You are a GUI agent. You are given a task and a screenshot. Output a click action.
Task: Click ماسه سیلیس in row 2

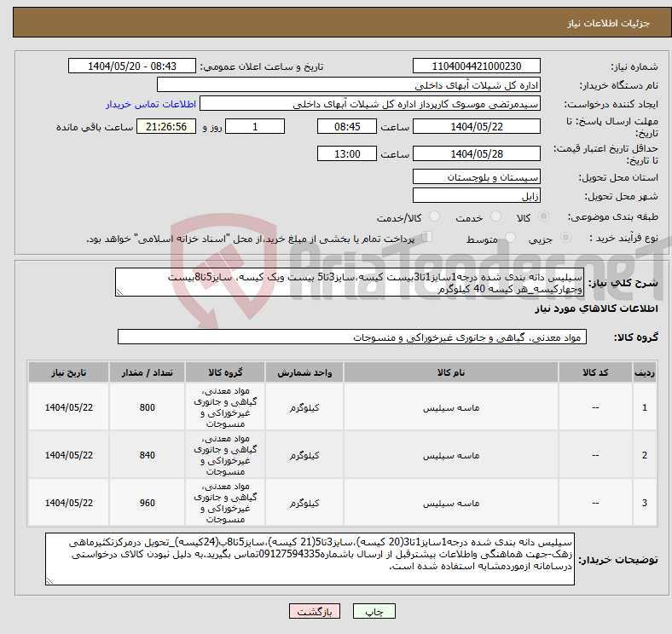coord(451,455)
